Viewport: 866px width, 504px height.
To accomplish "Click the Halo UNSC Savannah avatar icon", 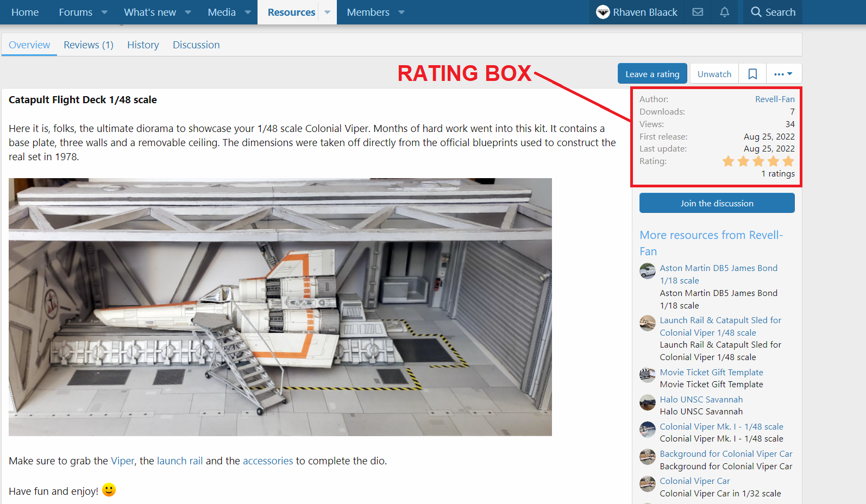I will pos(647,402).
